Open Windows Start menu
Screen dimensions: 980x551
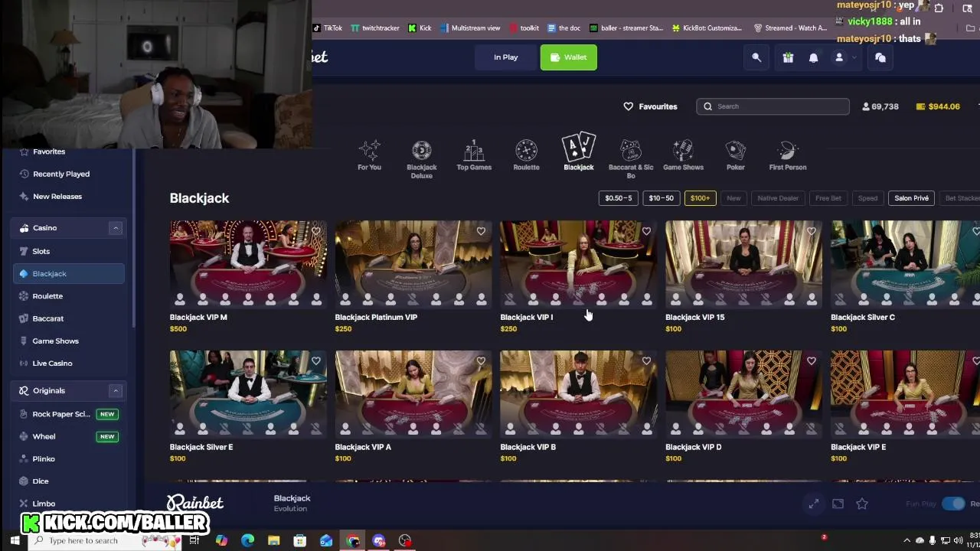click(14, 540)
